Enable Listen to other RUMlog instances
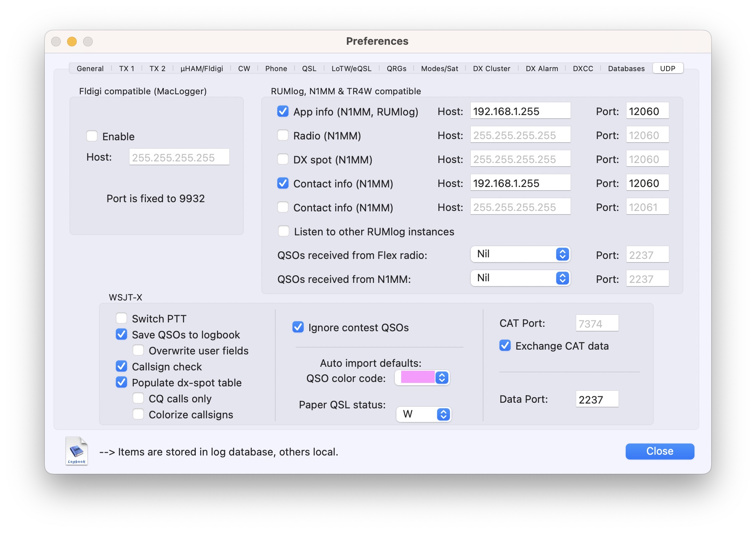 pos(284,231)
